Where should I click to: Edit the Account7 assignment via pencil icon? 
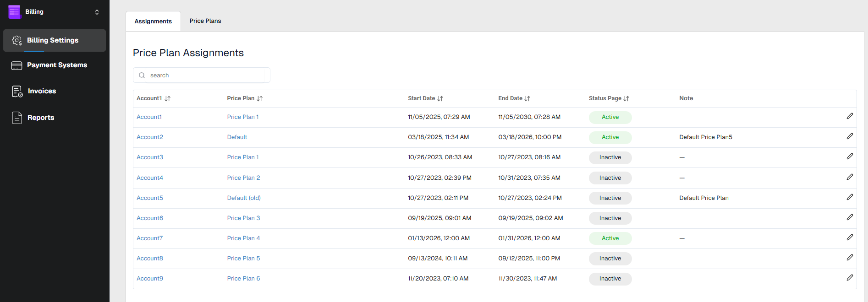[x=849, y=237]
